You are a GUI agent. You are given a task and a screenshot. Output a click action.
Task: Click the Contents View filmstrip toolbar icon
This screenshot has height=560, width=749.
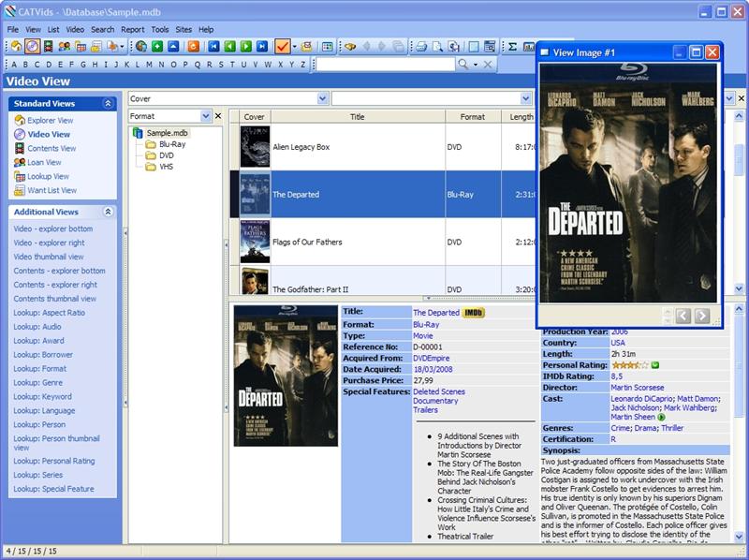pyautogui.click(x=48, y=46)
